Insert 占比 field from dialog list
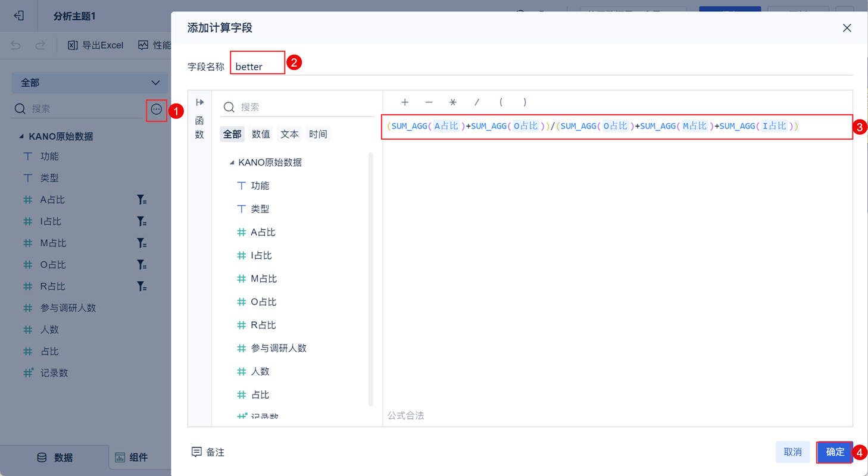 [x=260, y=394]
